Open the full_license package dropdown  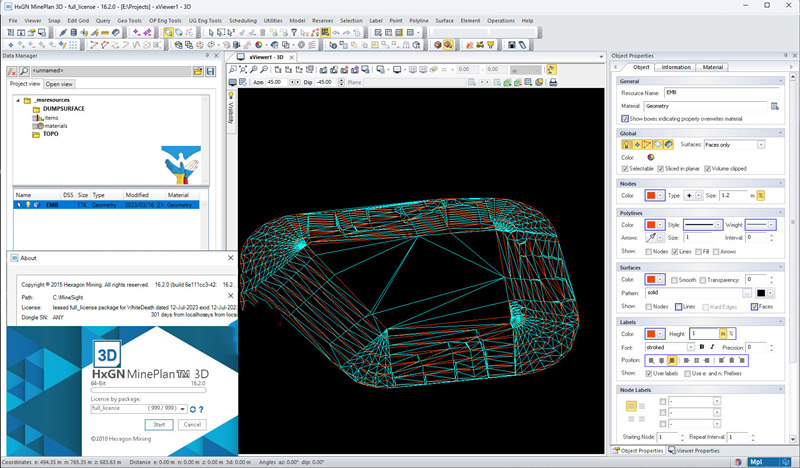pyautogui.click(x=183, y=409)
